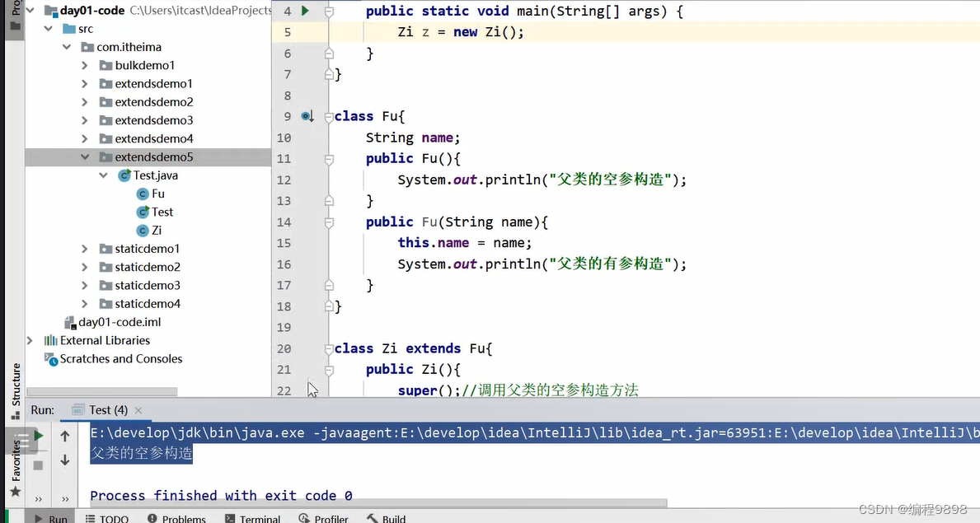
Task: Click the up arrow in the Run panel
Action: point(64,436)
